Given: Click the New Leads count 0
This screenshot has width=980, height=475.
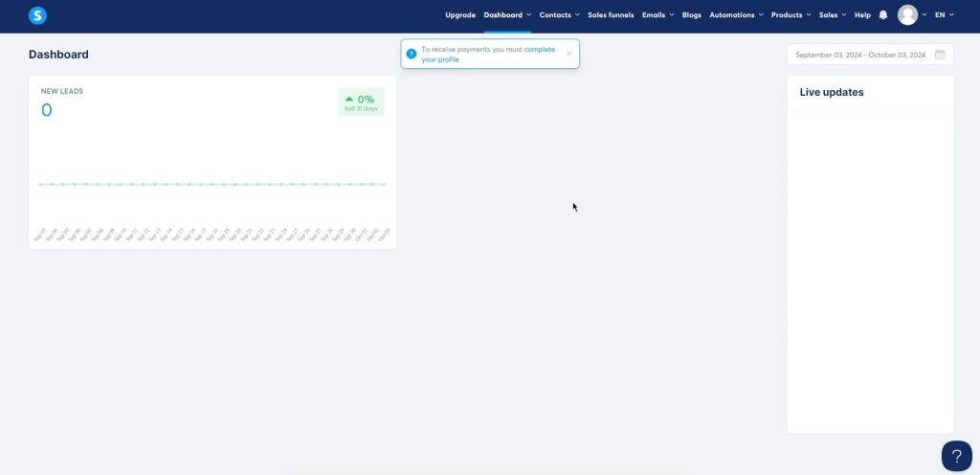Looking at the screenshot, I should point(47,111).
